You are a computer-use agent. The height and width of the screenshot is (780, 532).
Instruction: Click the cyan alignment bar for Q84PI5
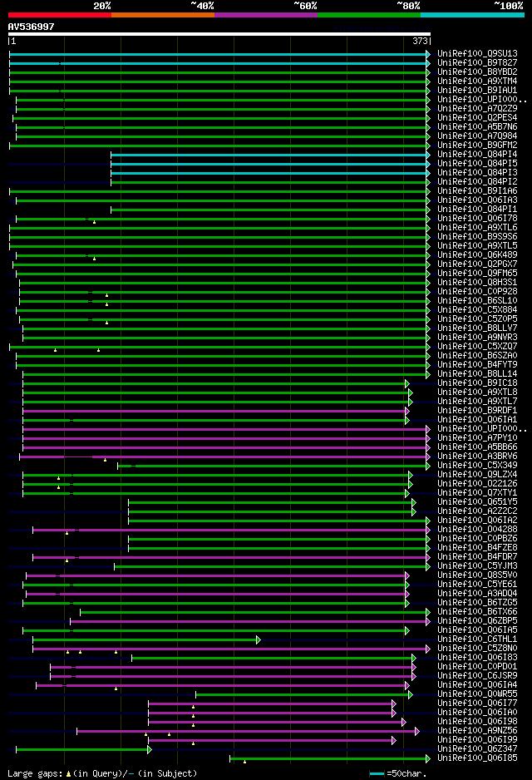pos(269,164)
